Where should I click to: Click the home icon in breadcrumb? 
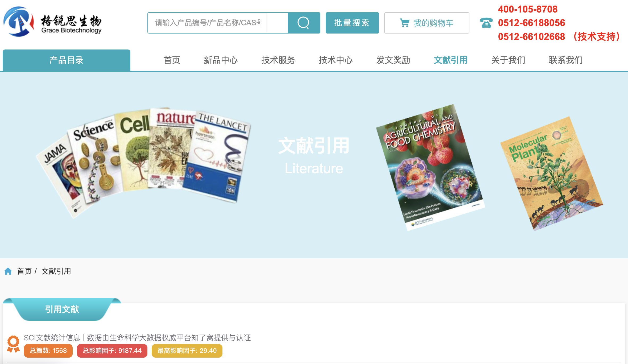point(8,271)
